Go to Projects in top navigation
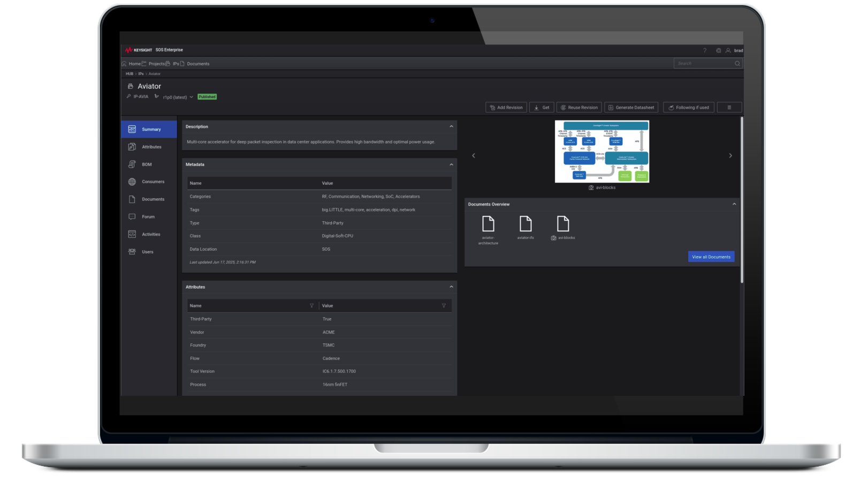 pos(156,64)
